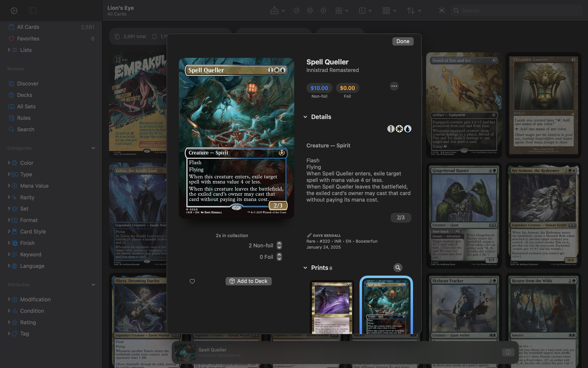
Task: Click the Rating star icon
Action: click(x=14, y=322)
